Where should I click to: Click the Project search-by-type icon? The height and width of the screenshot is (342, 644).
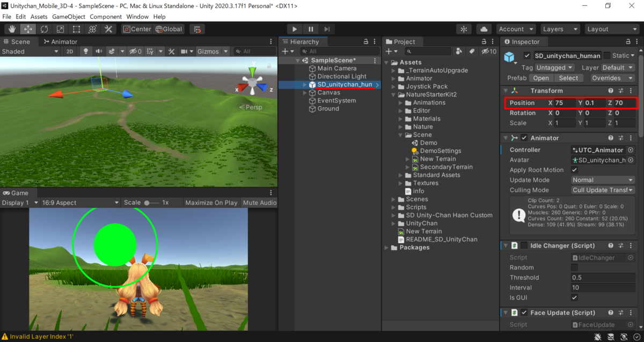coord(459,51)
